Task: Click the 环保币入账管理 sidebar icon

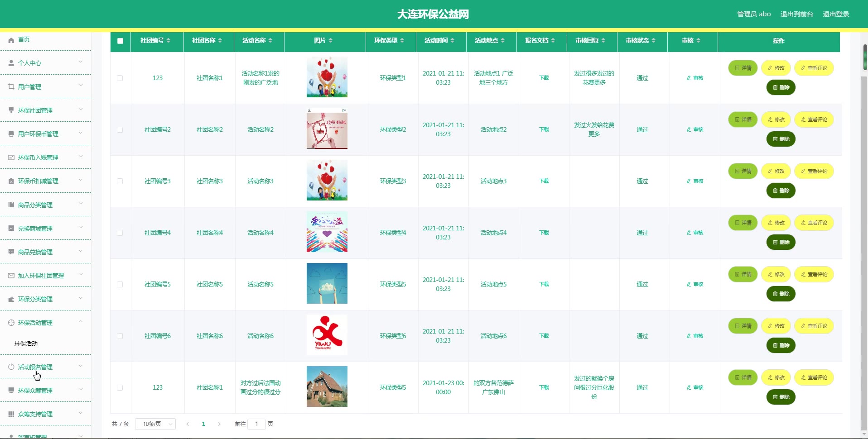Action: point(11,157)
